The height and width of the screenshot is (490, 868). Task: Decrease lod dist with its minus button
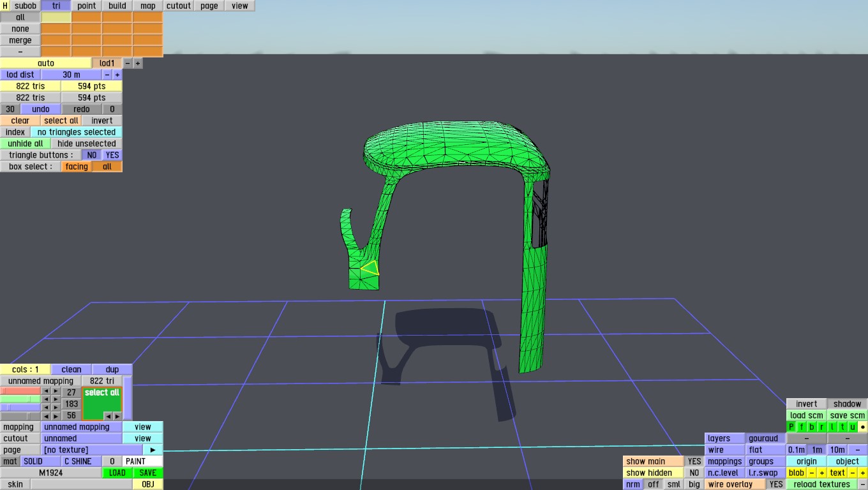pyautogui.click(x=107, y=75)
